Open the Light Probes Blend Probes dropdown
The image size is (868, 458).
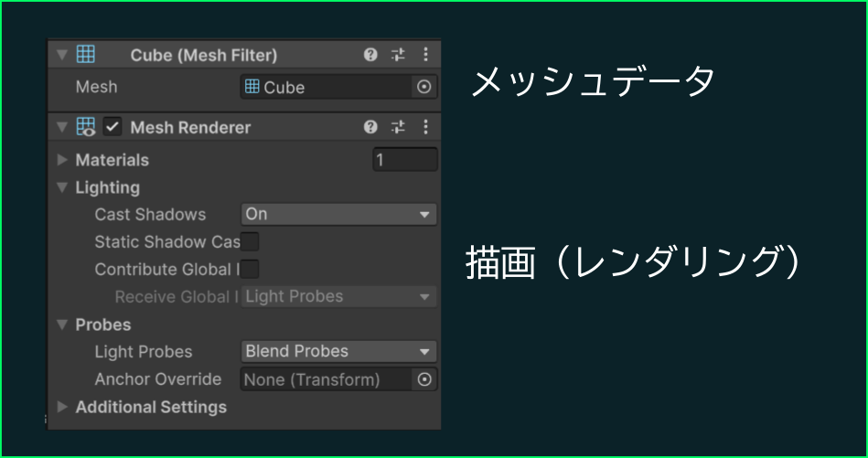(x=338, y=352)
